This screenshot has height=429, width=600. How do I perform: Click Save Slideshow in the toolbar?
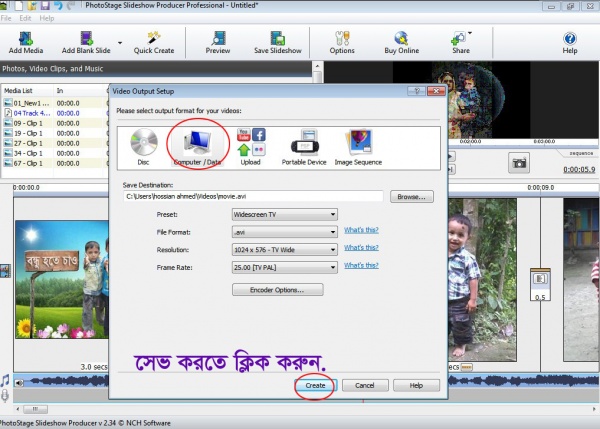tap(278, 42)
